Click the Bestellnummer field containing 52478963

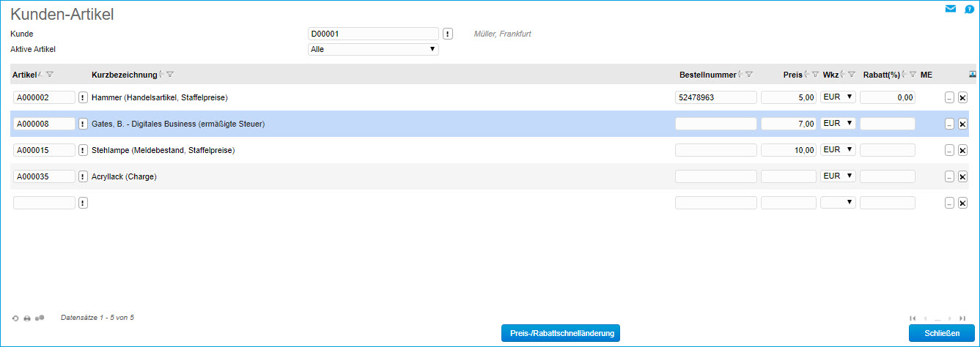[715, 97]
